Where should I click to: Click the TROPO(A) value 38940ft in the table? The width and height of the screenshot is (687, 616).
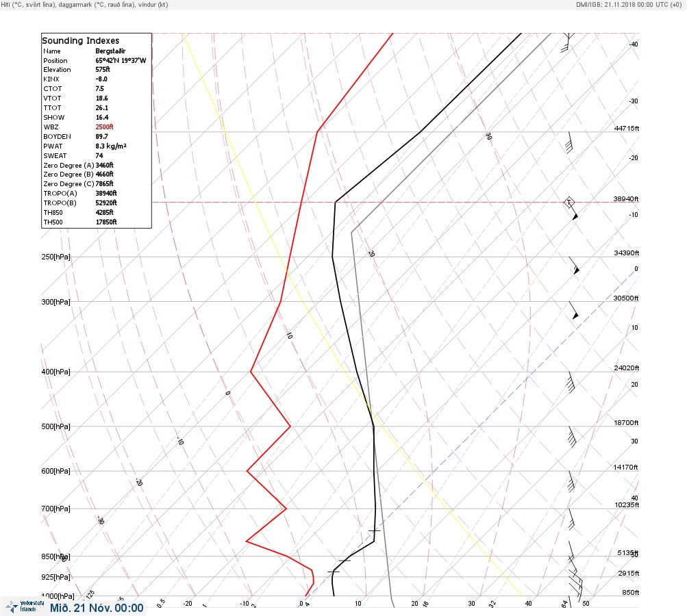(106, 193)
